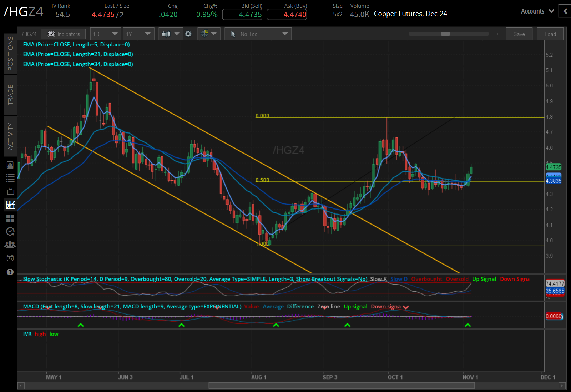The width and height of the screenshot is (571, 392).
Task: Click the Load button
Action: click(550, 34)
